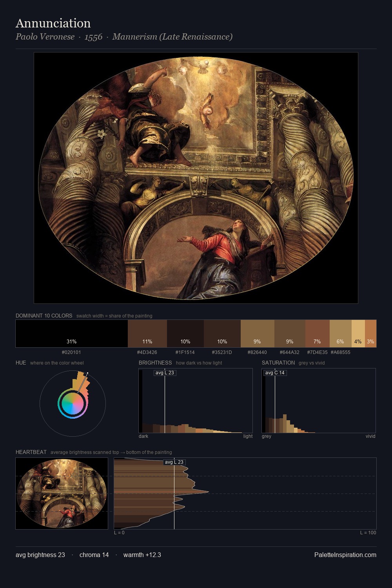
Task: Open the main Annunciation painting image
Action: click(x=196, y=178)
